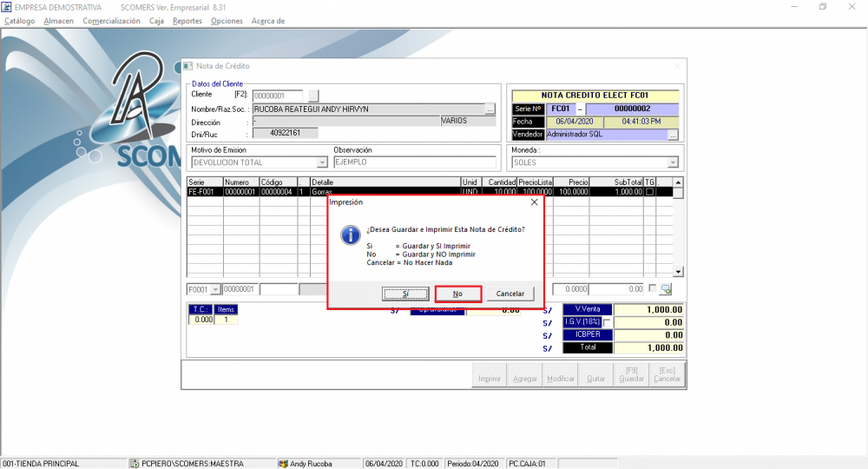Click Cancelar in the Impresión dialog
The image size is (868, 469).
click(510, 294)
